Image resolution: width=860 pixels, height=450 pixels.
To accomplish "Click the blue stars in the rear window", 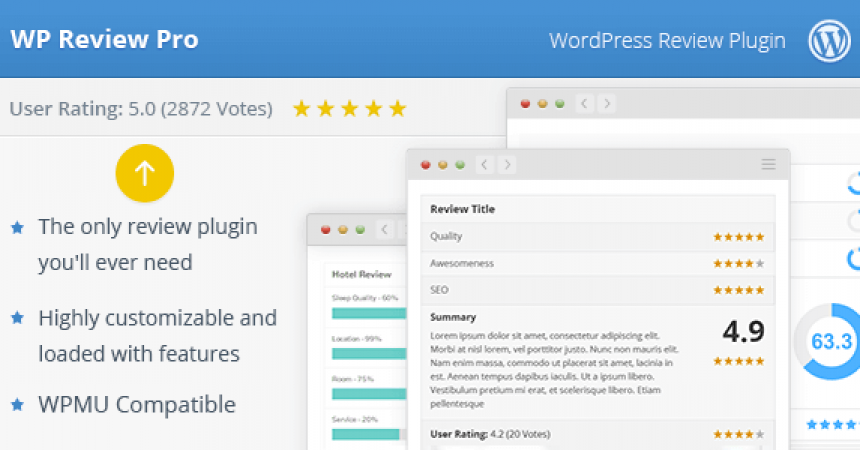I will pos(833,424).
